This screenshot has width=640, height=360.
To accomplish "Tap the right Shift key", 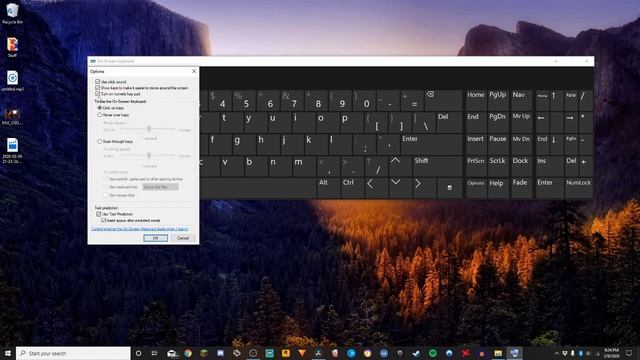I will (437, 166).
